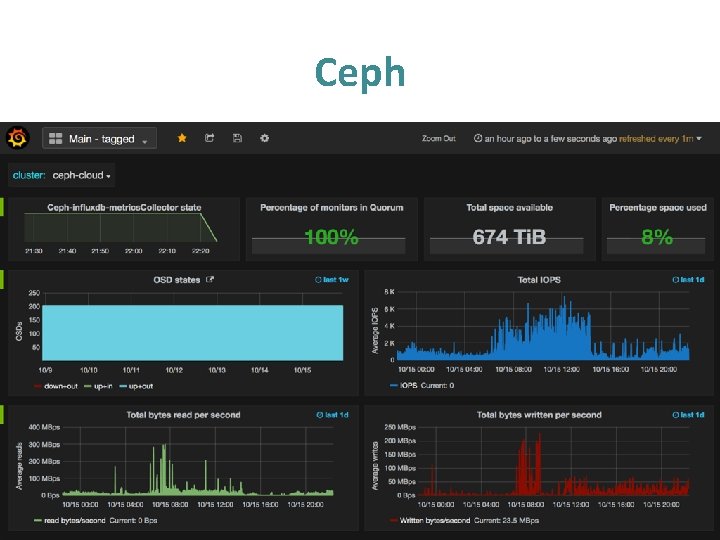Click the Ceph-influxdb-metricsCollector state panel title

(124, 208)
